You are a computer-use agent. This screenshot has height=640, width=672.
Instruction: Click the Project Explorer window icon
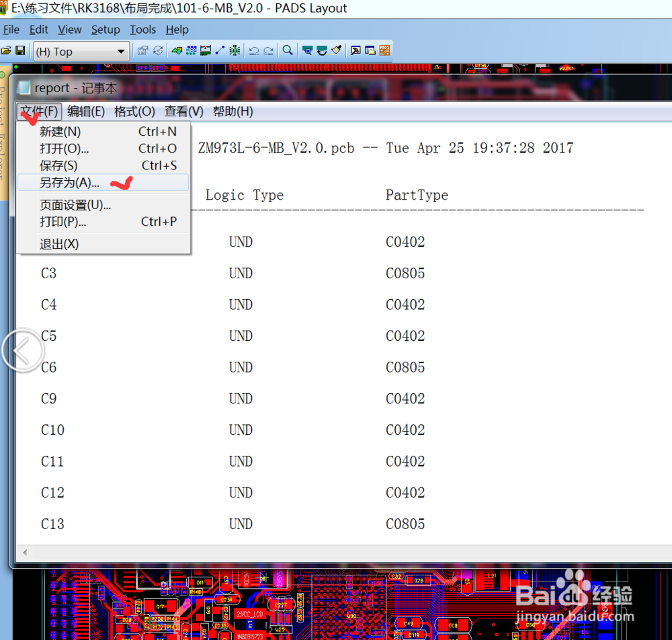click(x=370, y=51)
